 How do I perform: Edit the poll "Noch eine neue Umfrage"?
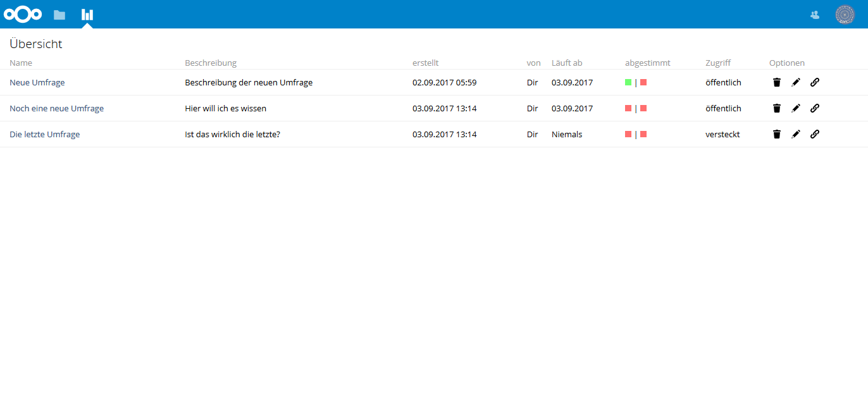[796, 108]
